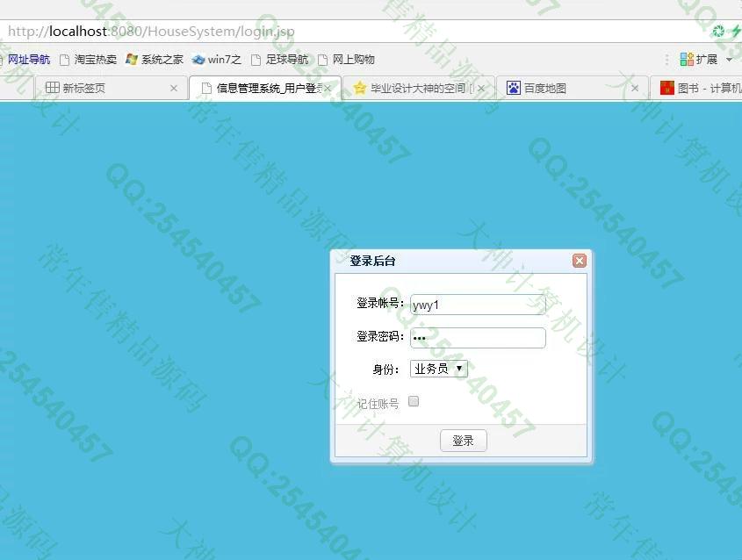Viewport: 742px width, 560px height.
Task: Expand the dropdown arrow beside 扩展
Action: tap(729, 60)
